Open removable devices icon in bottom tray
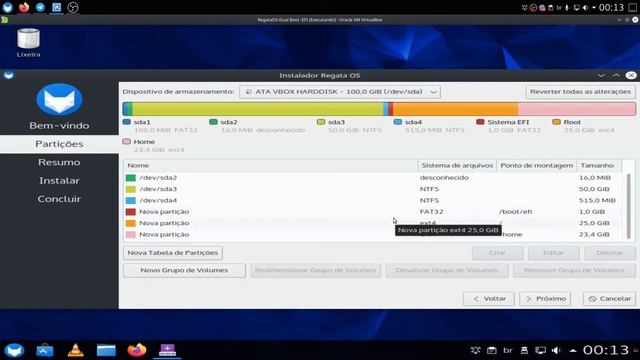640x360 pixels. 524,350
